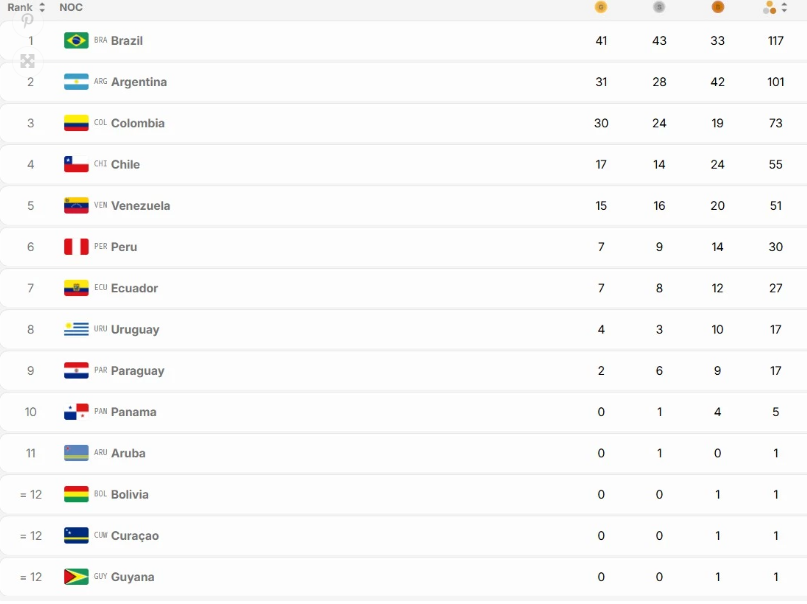
Task: Open the fullscreen expand icon
Action: tap(27, 61)
